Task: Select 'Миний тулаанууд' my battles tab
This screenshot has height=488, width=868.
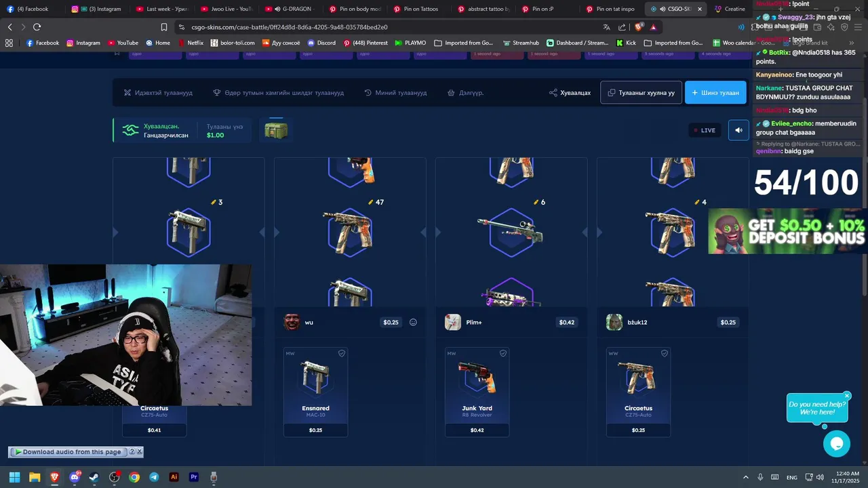Action: click(x=395, y=93)
